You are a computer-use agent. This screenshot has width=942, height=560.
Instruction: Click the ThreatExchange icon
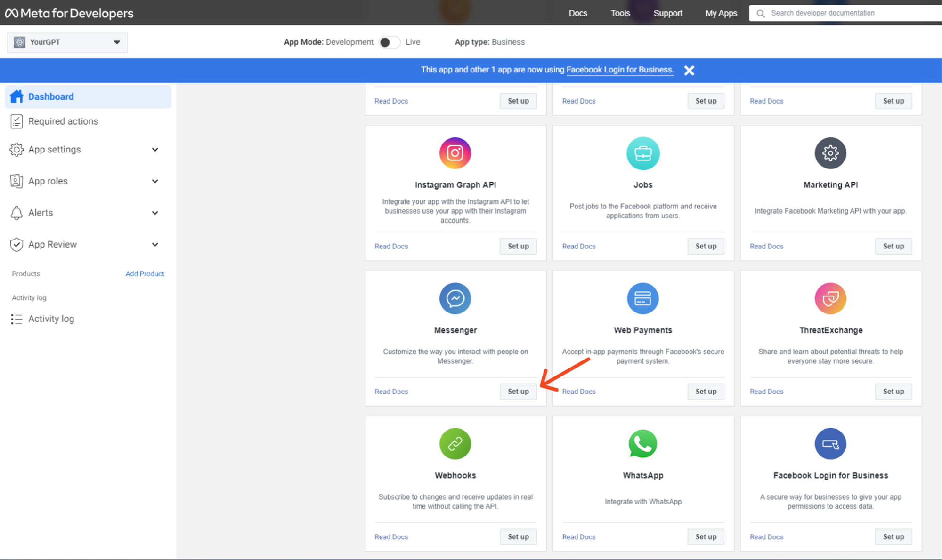[x=830, y=299]
